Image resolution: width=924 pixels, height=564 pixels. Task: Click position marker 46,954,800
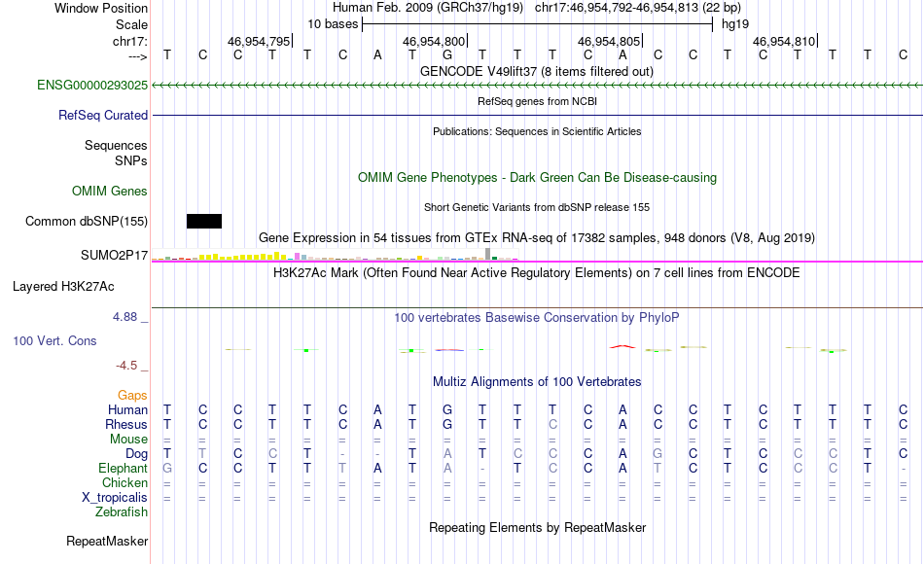pos(435,41)
